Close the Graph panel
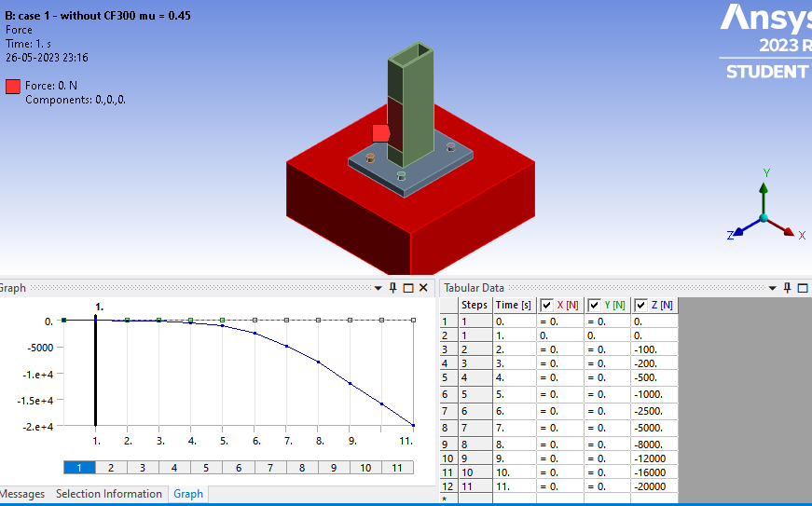 [x=423, y=288]
